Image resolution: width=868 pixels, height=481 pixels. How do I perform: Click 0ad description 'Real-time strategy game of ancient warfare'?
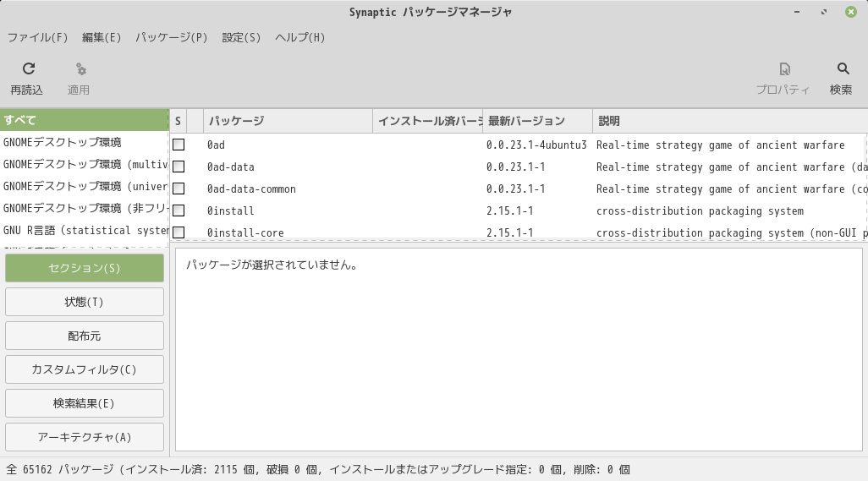(720, 145)
